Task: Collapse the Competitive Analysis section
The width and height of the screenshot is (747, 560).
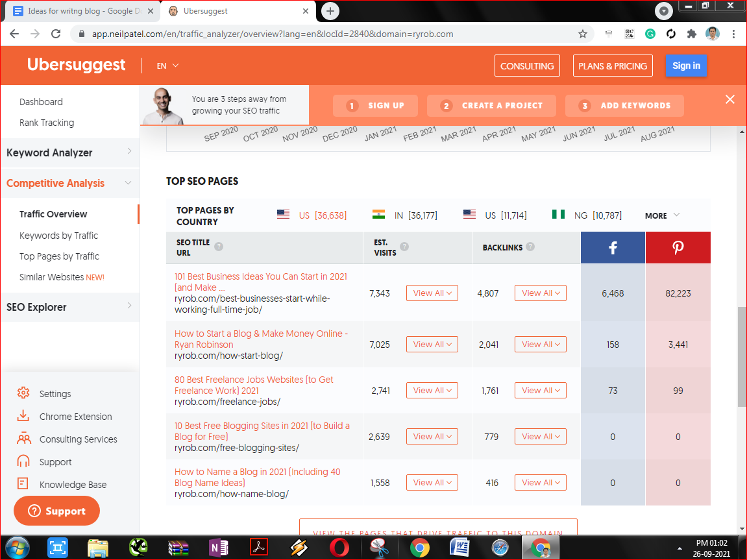Action: click(x=70, y=184)
